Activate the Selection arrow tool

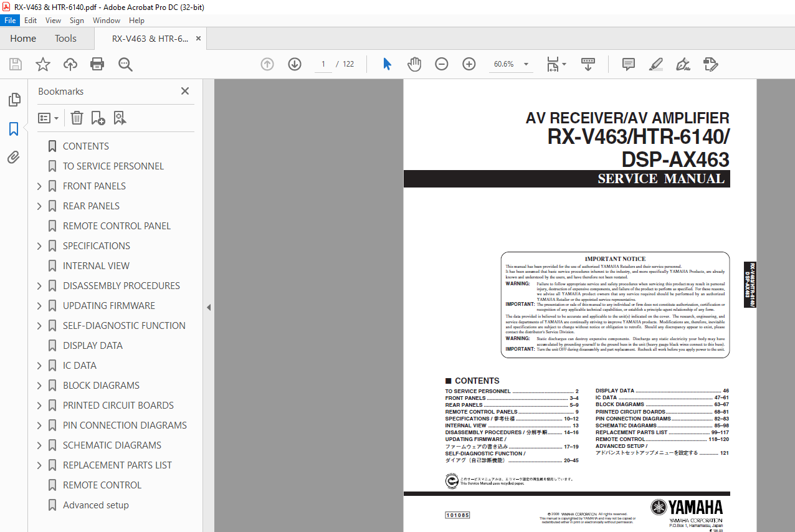(x=387, y=64)
